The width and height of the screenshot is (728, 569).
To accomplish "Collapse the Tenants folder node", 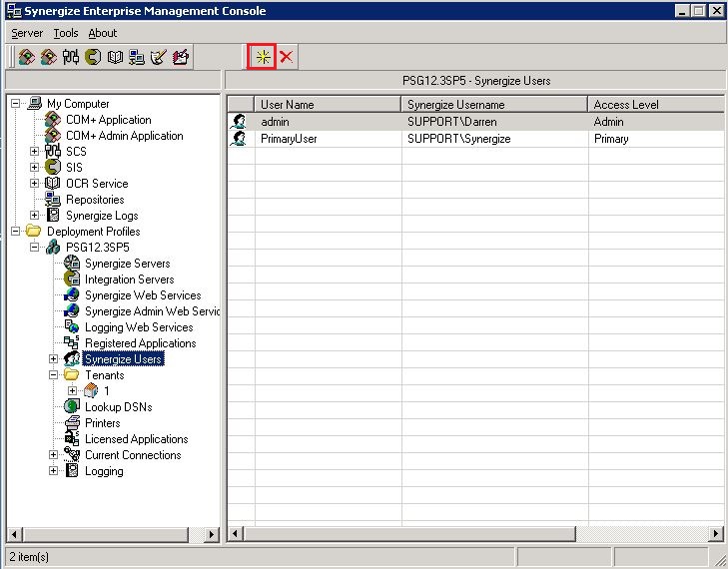I will coord(53,375).
